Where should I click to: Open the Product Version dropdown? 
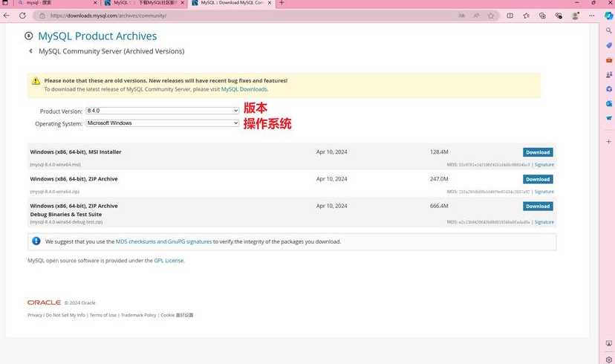pyautogui.click(x=163, y=111)
